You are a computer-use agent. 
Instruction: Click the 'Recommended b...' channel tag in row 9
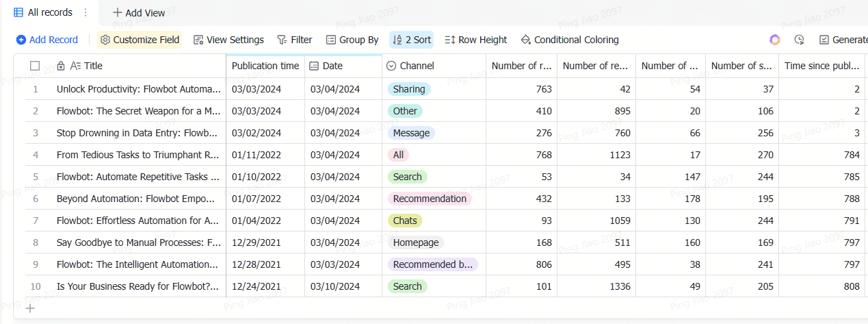[433, 264]
